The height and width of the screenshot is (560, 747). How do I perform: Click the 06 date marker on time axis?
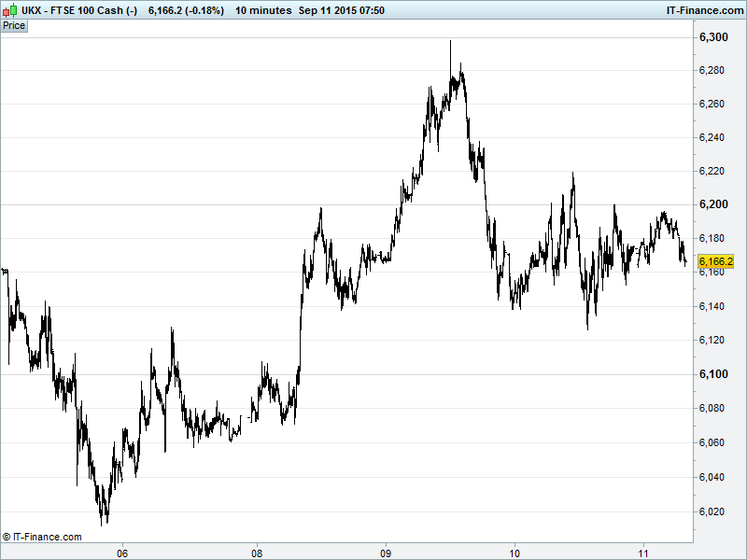[122, 551]
